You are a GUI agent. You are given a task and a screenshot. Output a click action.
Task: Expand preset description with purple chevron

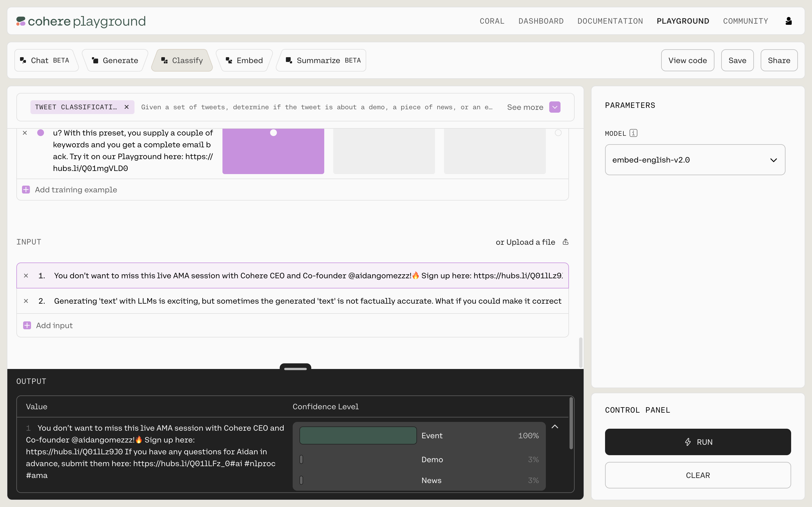555,107
